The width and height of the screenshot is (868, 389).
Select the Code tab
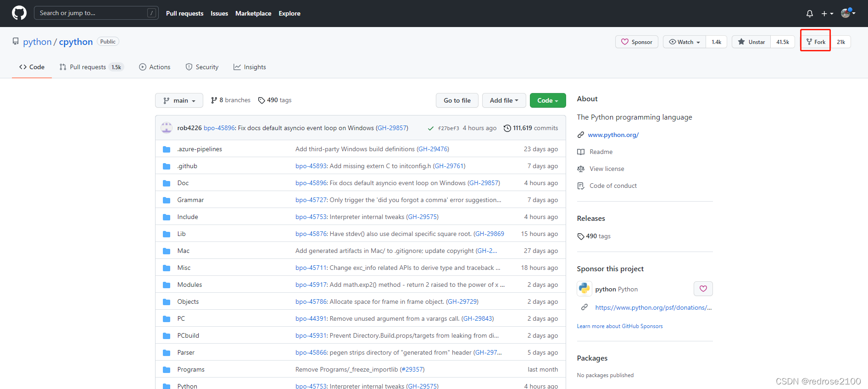click(x=32, y=67)
